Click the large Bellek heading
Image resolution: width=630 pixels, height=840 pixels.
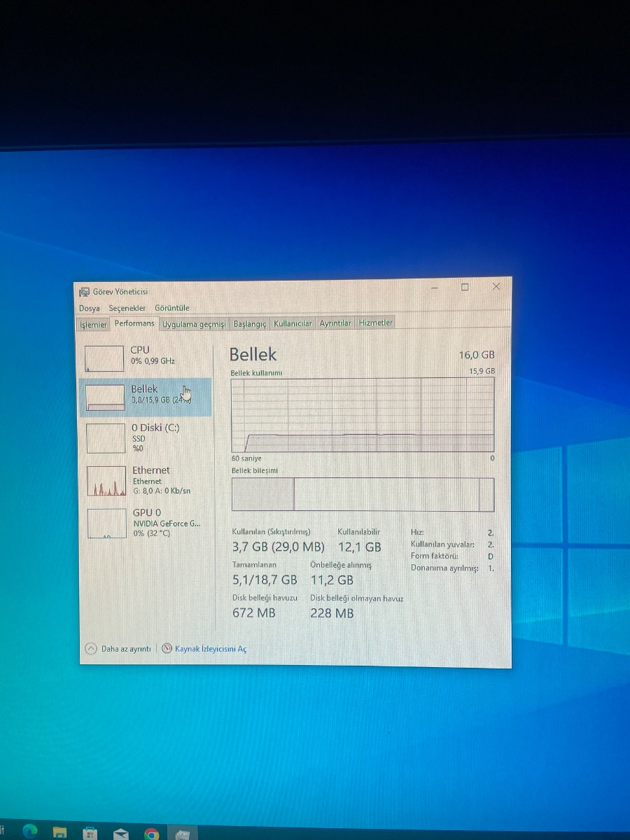point(253,354)
